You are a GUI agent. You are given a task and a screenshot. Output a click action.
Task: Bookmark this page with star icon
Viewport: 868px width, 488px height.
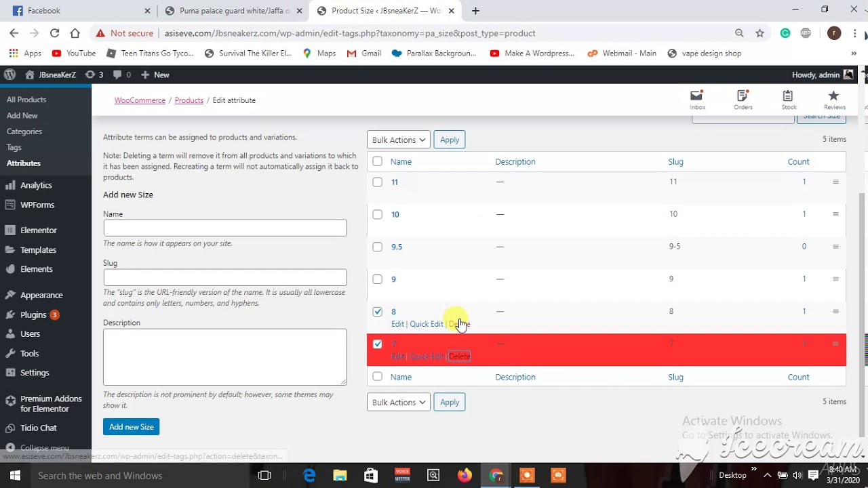pos(759,33)
